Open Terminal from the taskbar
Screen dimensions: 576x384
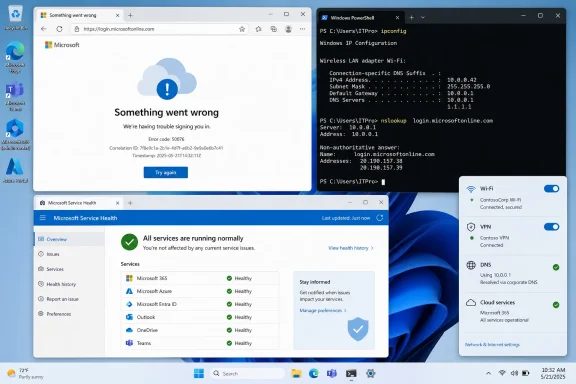coord(351,373)
